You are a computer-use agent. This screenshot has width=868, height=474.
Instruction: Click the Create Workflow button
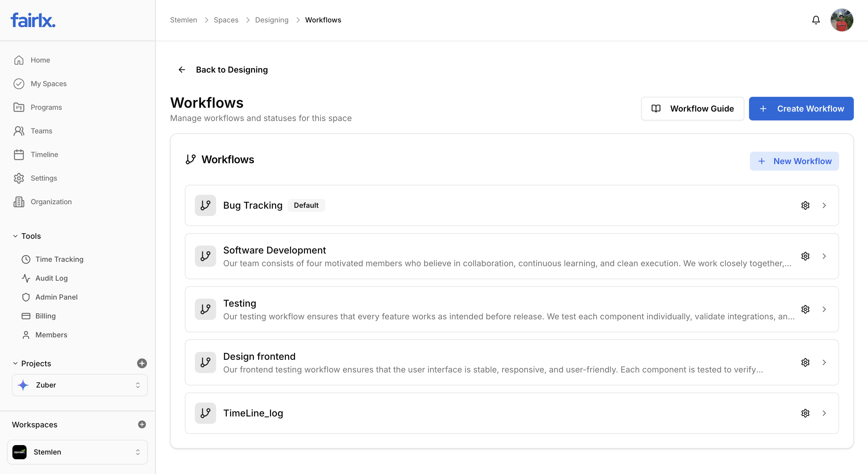[801, 109]
